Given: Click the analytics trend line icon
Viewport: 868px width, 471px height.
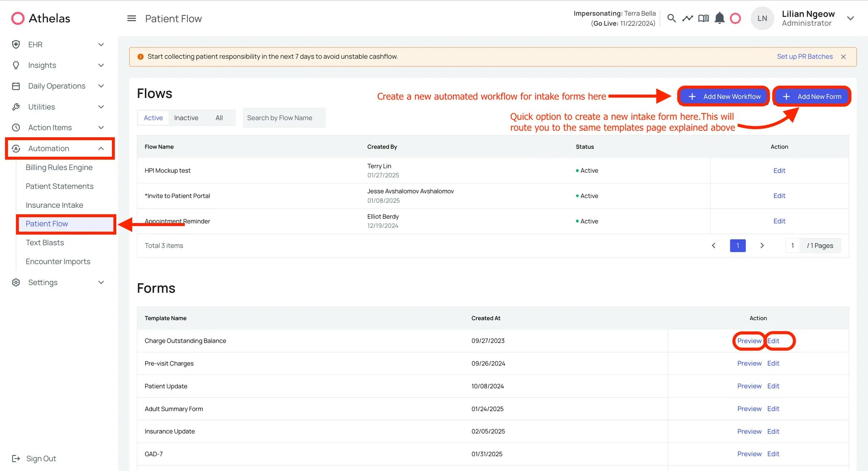Looking at the screenshot, I should 687,18.
